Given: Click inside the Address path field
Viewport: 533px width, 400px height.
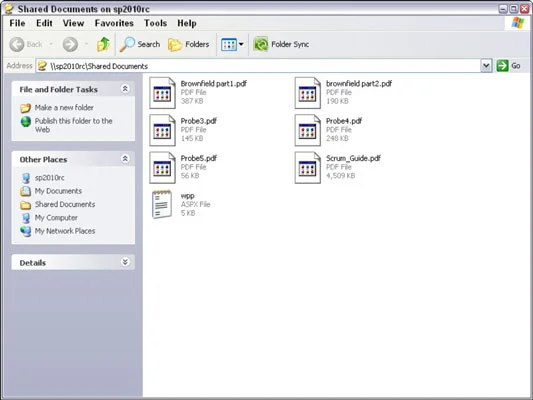Looking at the screenshot, I should pos(258,66).
